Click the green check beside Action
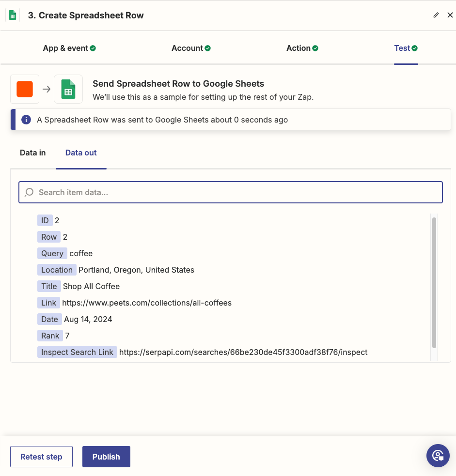This screenshot has width=456, height=476. (x=315, y=48)
